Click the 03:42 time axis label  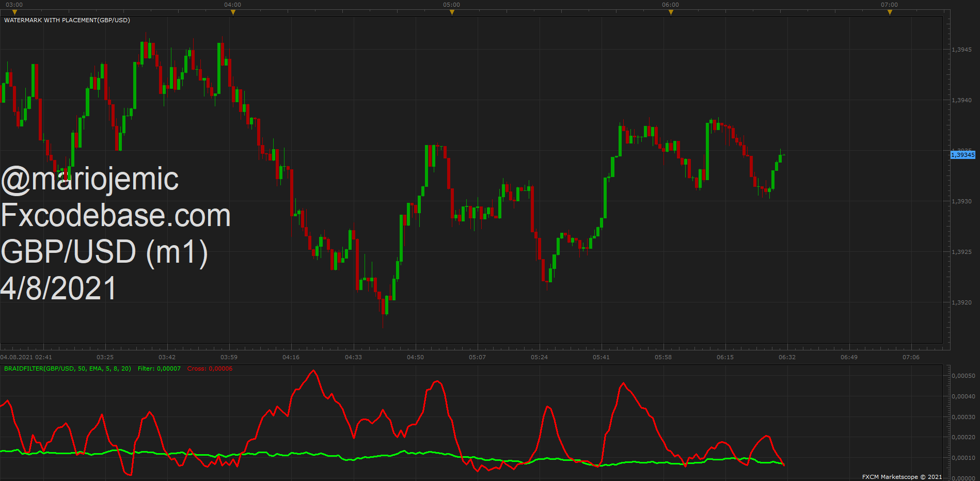[x=167, y=357]
